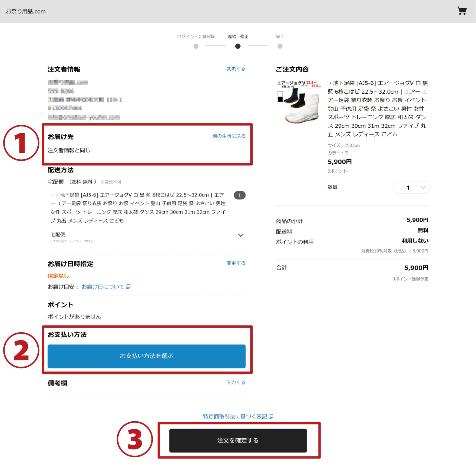
Task: Expand the 宅配便 delivery details chevron
Action: 241,235
